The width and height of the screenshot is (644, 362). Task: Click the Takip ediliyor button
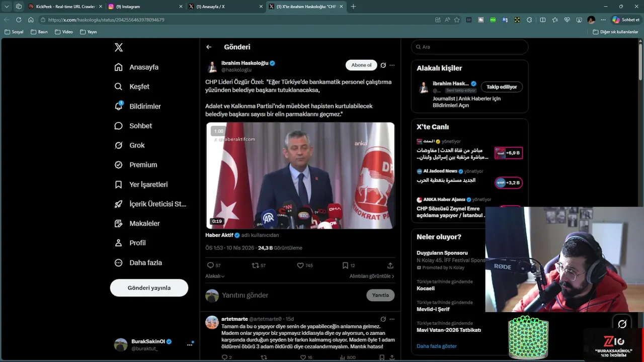tap(502, 87)
